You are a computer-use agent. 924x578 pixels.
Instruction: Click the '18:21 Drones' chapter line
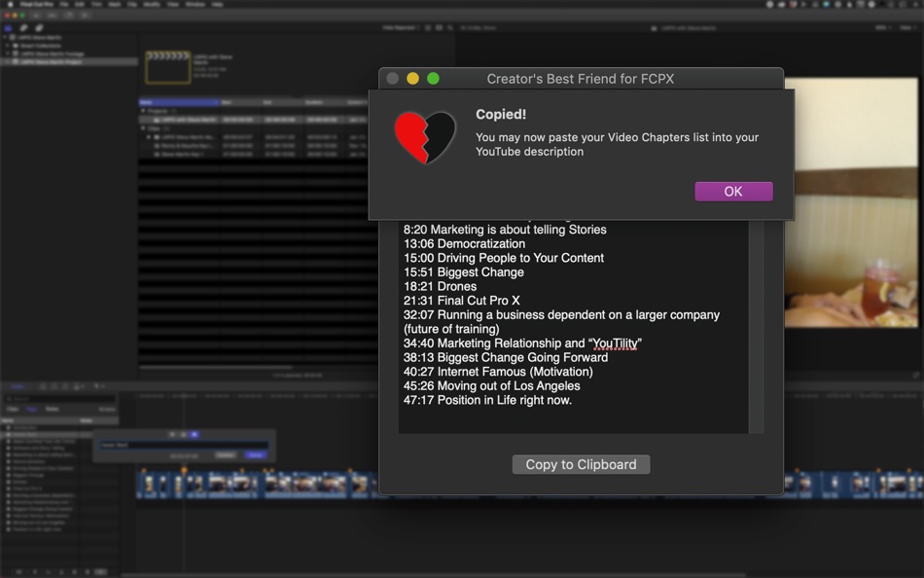[x=441, y=286]
